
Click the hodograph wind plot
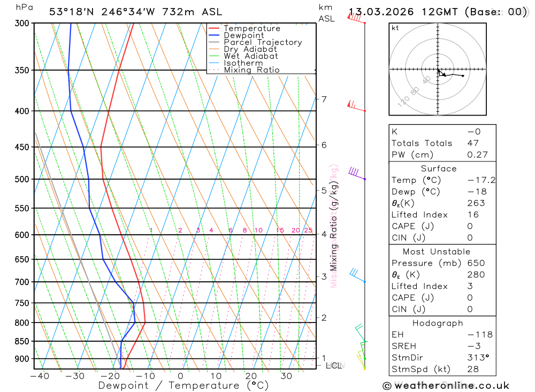[438, 70]
